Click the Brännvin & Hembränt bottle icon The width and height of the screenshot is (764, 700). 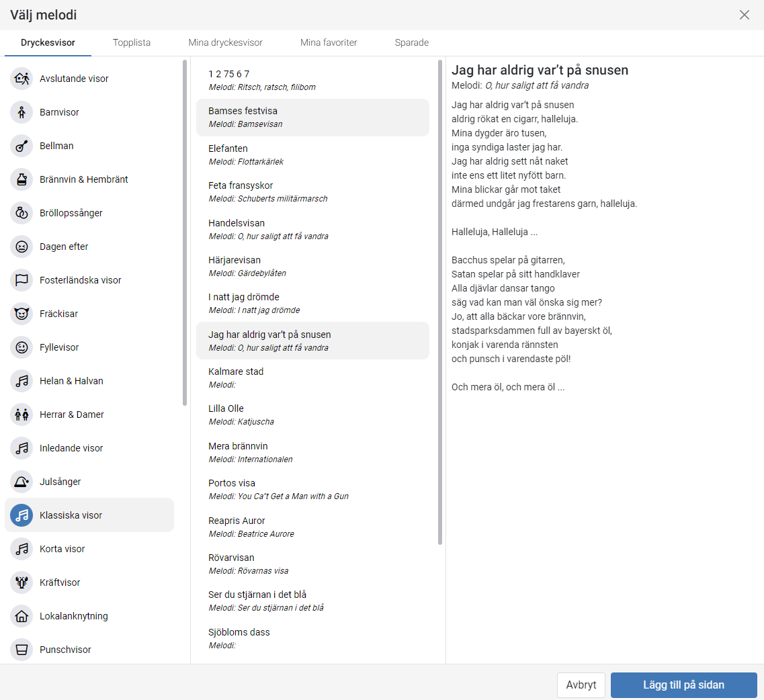click(22, 179)
